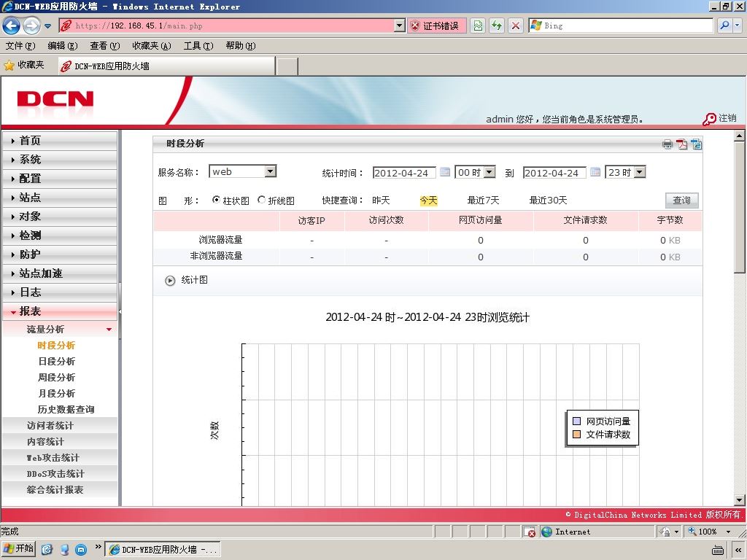The image size is (747, 560).
Task: Click the sidebar collapse splitter handle
Action: point(120,311)
